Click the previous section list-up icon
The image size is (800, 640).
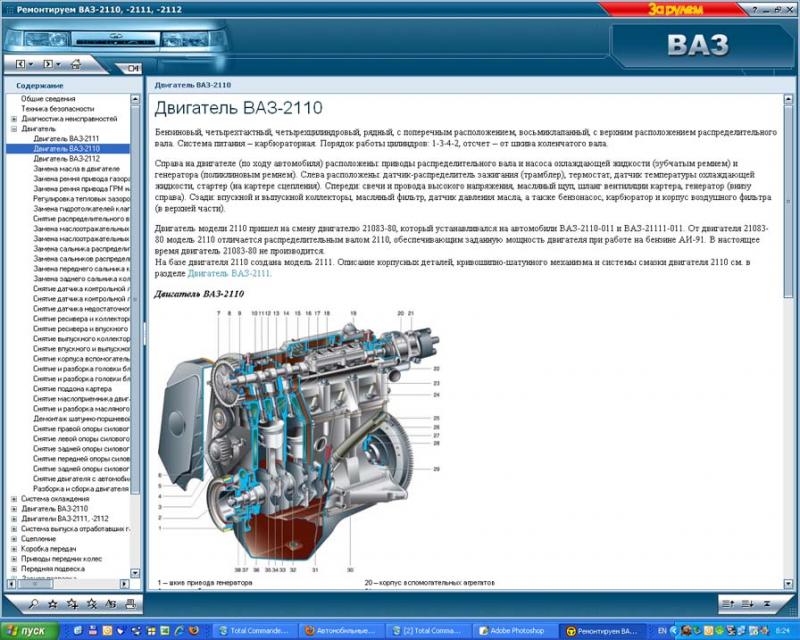click(x=728, y=604)
